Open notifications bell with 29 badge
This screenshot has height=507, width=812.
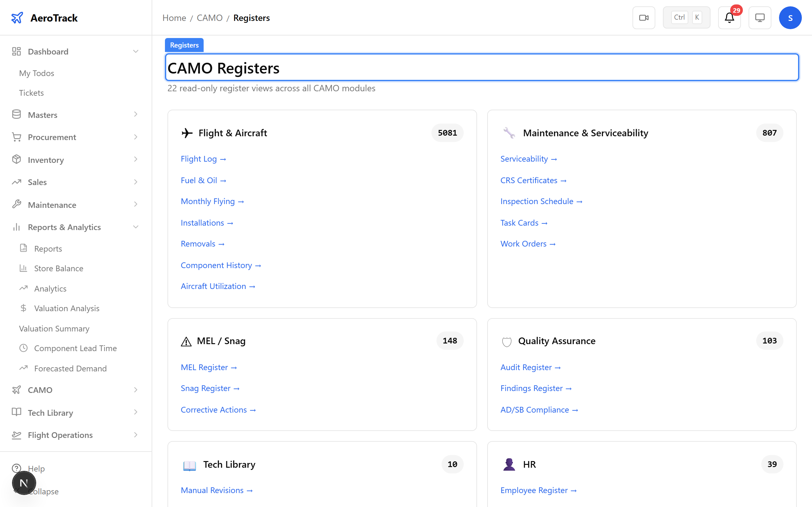[x=729, y=18]
